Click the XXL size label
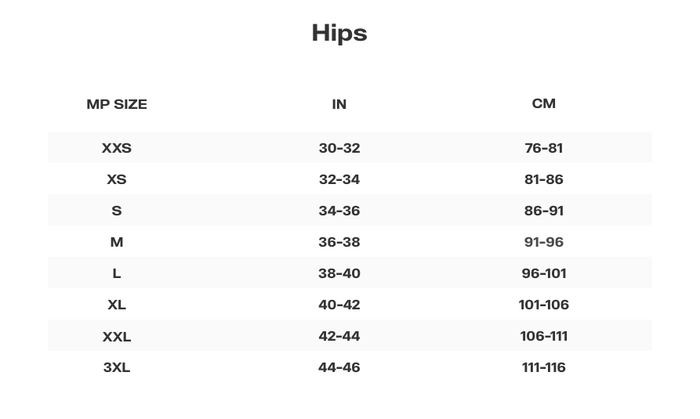Screen dimensions: 700x419 tap(116, 336)
